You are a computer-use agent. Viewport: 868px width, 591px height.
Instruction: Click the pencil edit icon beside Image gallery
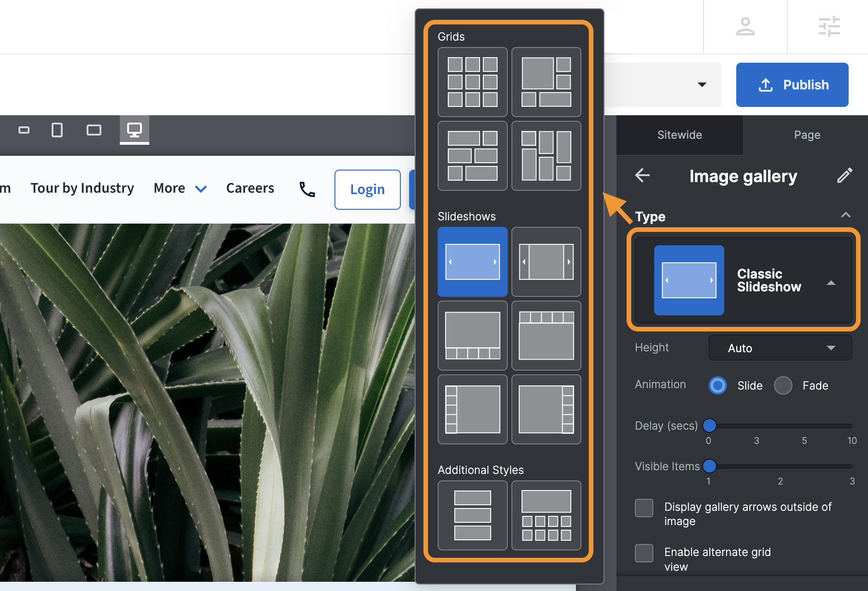click(x=844, y=176)
